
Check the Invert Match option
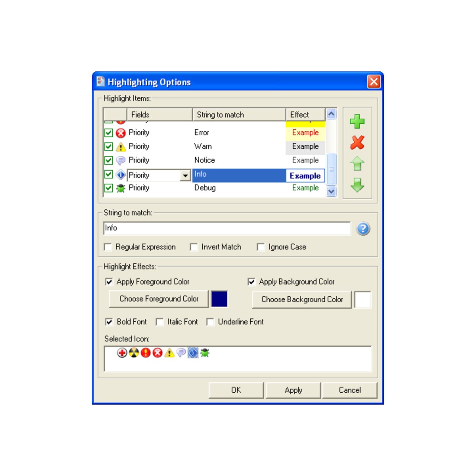coord(194,247)
